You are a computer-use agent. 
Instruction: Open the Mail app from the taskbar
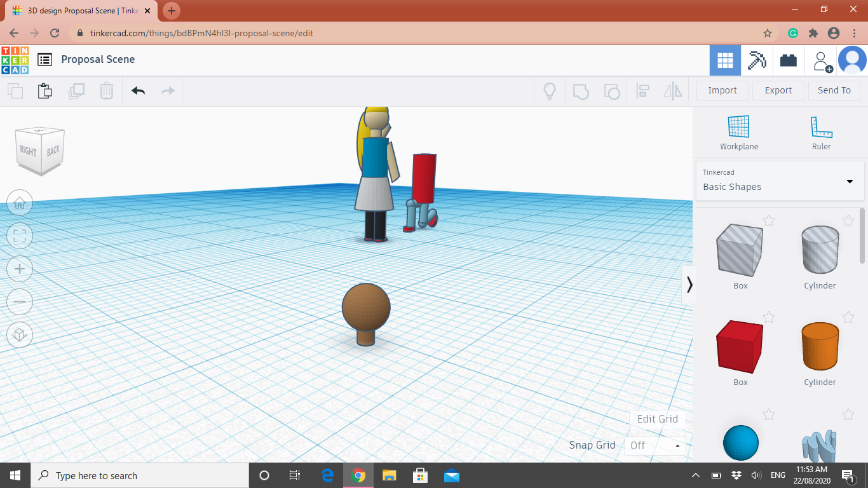(x=452, y=475)
